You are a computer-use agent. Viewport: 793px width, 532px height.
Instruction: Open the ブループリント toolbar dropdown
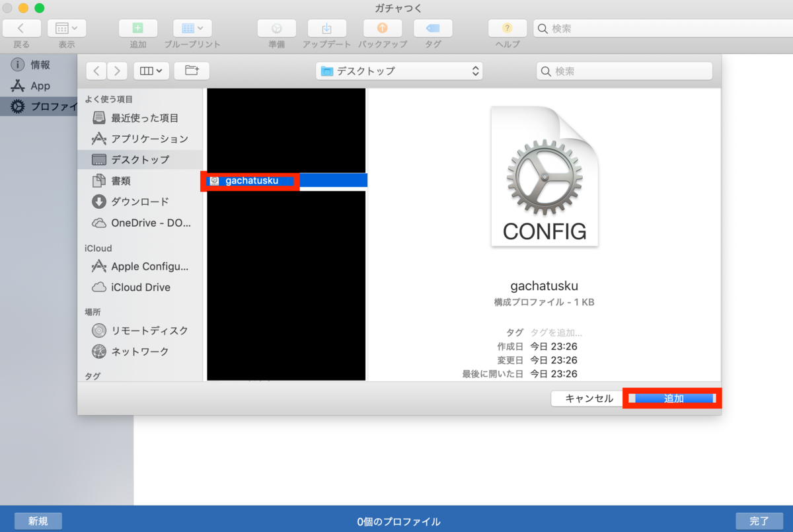[192, 28]
